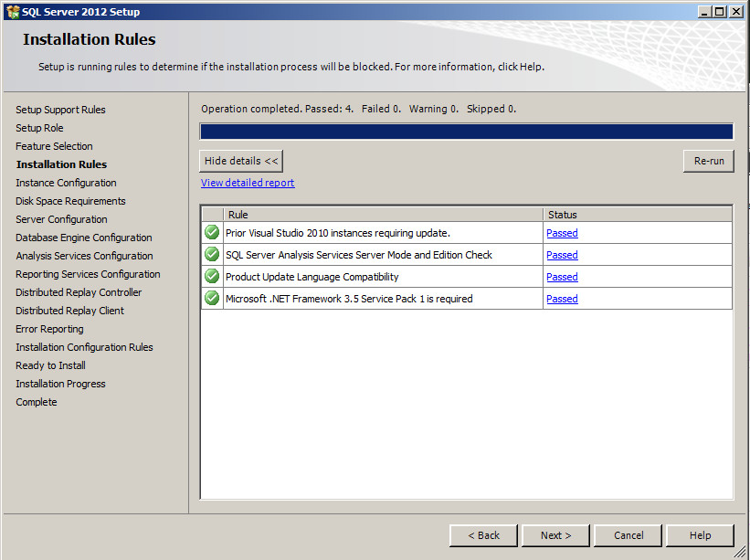750x560 pixels.
Task: Click rule text 'Microsoft .NET Framework 3.5 Service Pack 1 is required'
Action: point(349,299)
